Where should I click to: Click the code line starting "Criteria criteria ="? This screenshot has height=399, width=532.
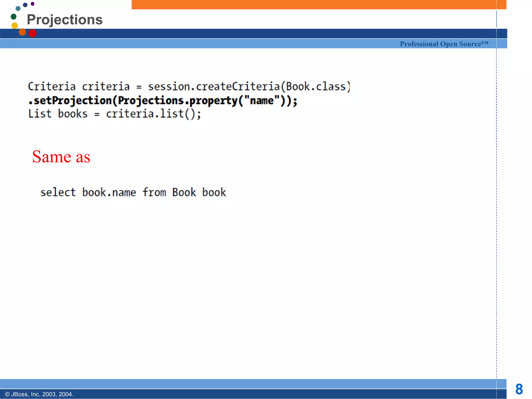coord(189,87)
